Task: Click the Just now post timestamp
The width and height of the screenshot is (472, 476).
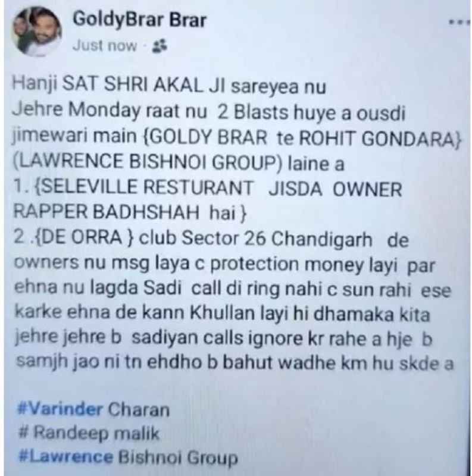Action: click(105, 46)
